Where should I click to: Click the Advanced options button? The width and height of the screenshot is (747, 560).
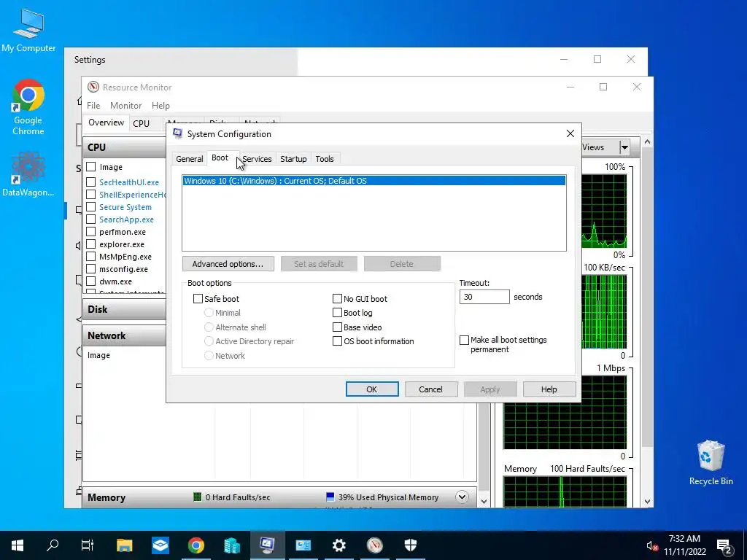click(x=228, y=264)
